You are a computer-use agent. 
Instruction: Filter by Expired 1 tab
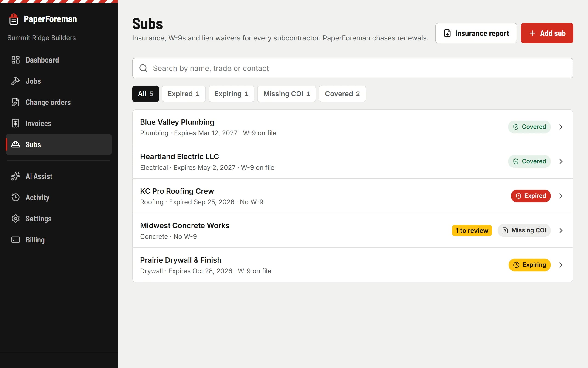(184, 94)
